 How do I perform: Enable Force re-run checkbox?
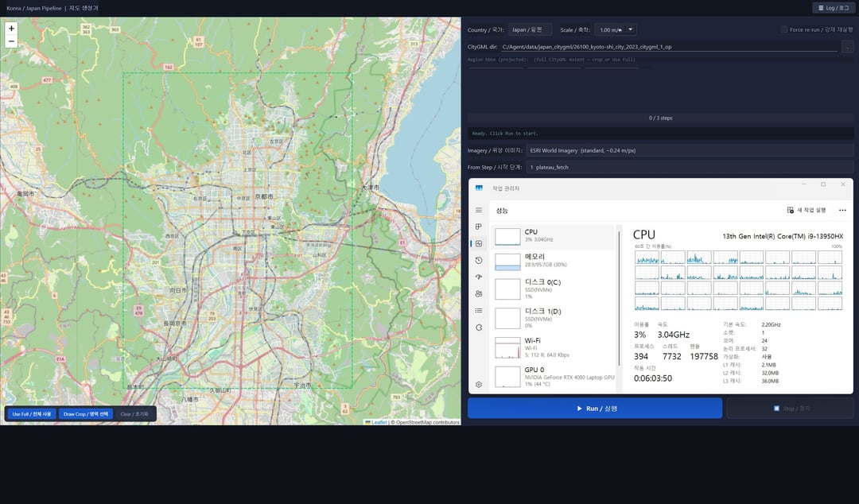tap(784, 29)
